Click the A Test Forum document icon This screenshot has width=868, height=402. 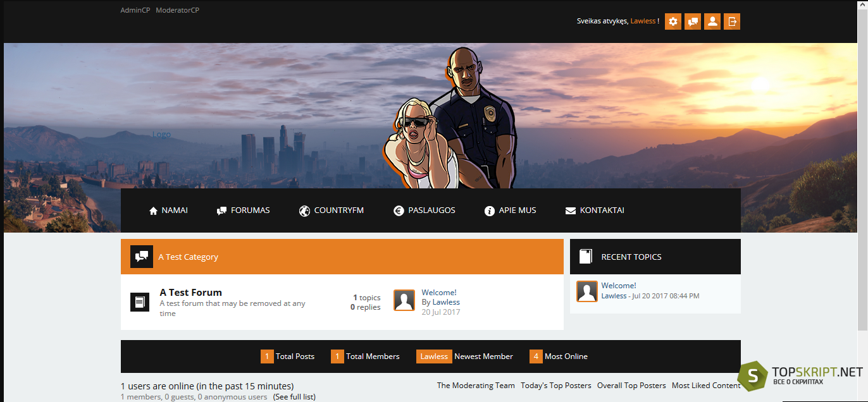point(140,302)
